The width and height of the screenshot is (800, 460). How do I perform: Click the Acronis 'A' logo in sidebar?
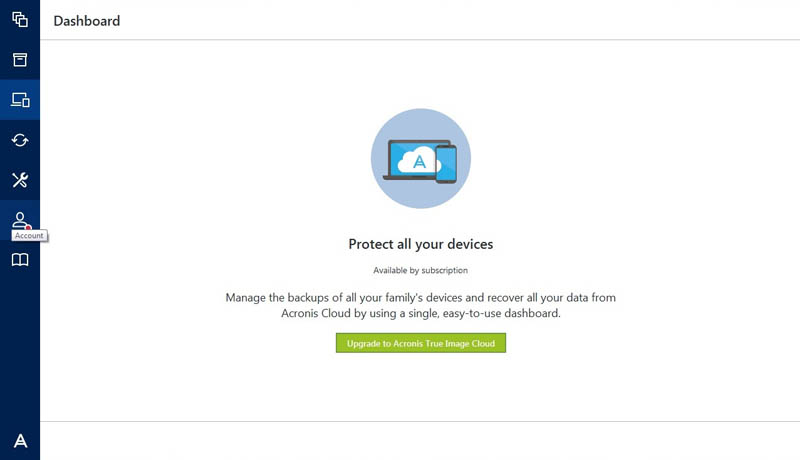pos(20,441)
